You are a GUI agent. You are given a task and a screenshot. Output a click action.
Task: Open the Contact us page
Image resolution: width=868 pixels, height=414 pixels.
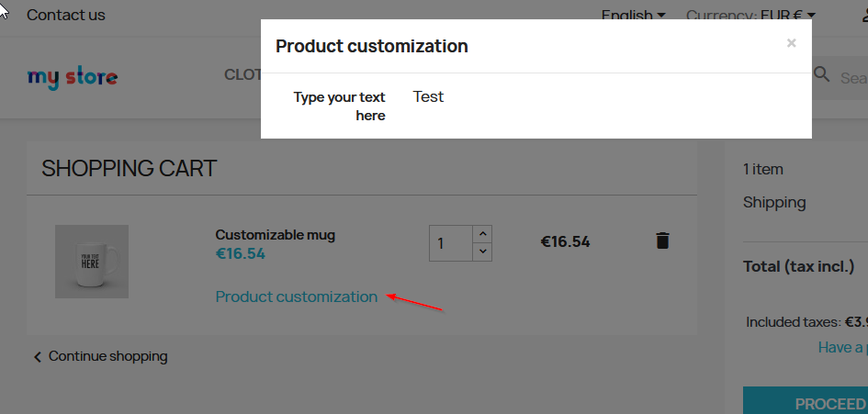point(66,15)
